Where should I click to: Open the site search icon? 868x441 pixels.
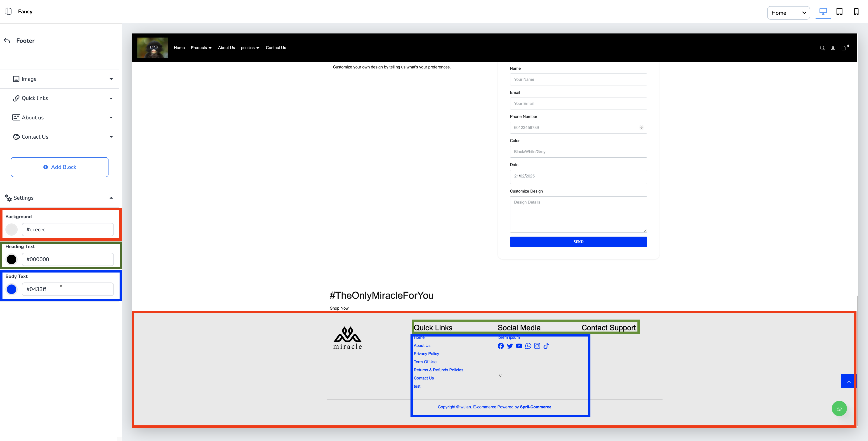click(822, 48)
